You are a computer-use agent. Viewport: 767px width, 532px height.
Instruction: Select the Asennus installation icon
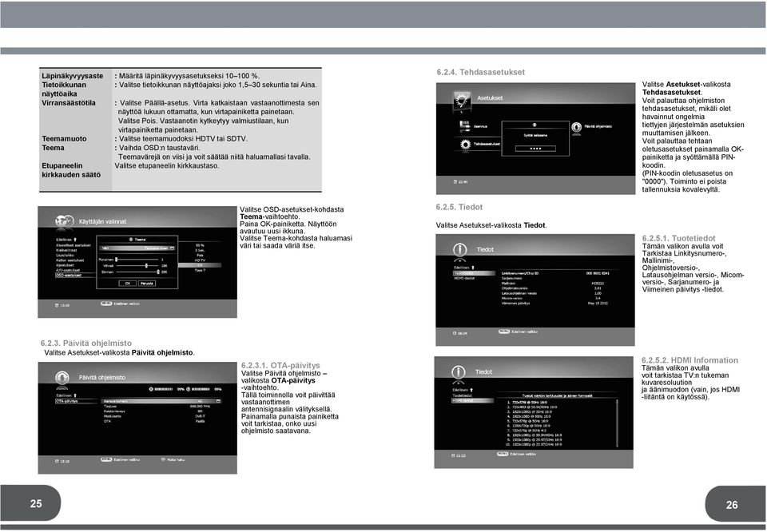click(x=465, y=127)
